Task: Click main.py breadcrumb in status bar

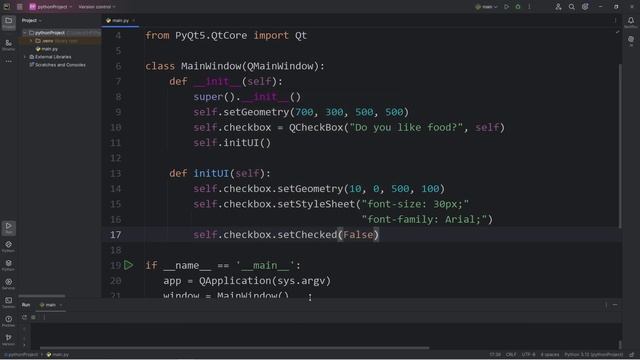Action: (58, 355)
